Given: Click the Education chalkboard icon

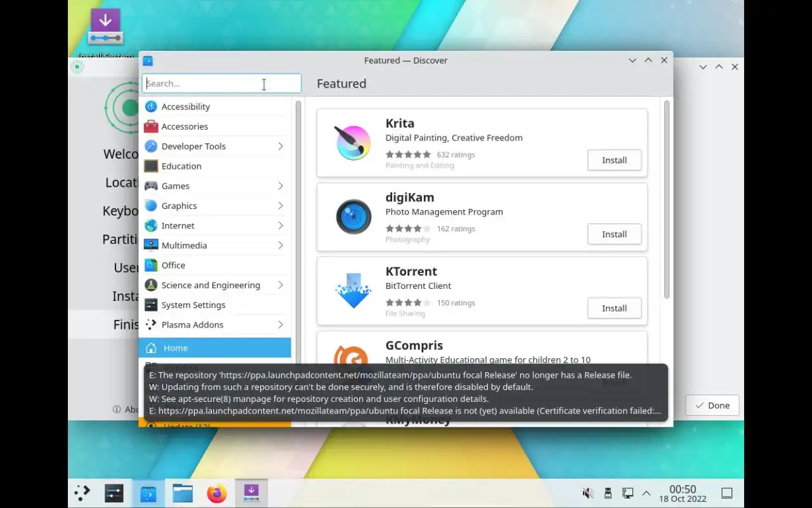Looking at the screenshot, I should 151,166.
